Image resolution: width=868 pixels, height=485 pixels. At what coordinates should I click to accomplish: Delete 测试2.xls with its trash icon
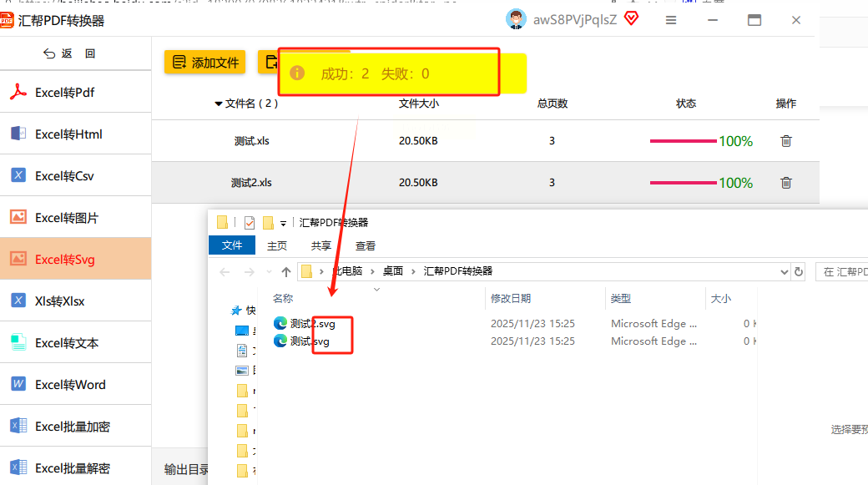(x=786, y=182)
